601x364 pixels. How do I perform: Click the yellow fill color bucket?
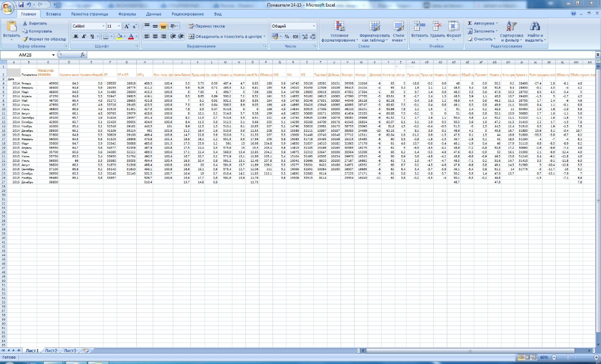(x=119, y=37)
